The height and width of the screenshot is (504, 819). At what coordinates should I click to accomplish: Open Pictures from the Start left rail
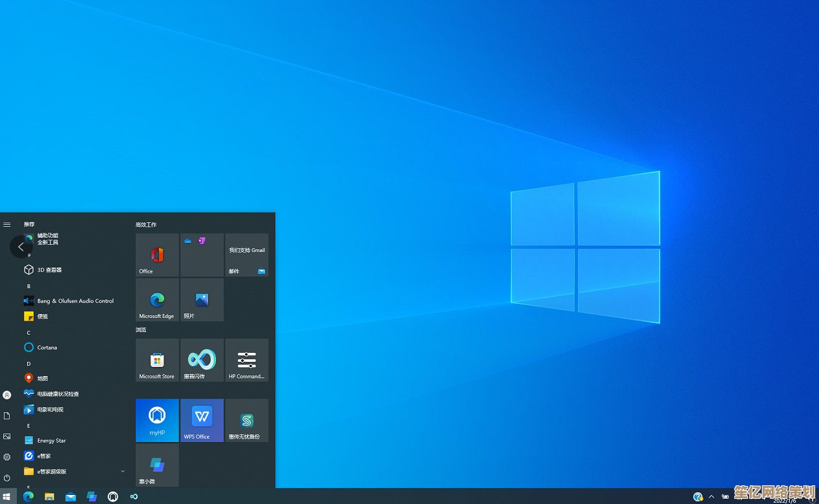[6, 436]
